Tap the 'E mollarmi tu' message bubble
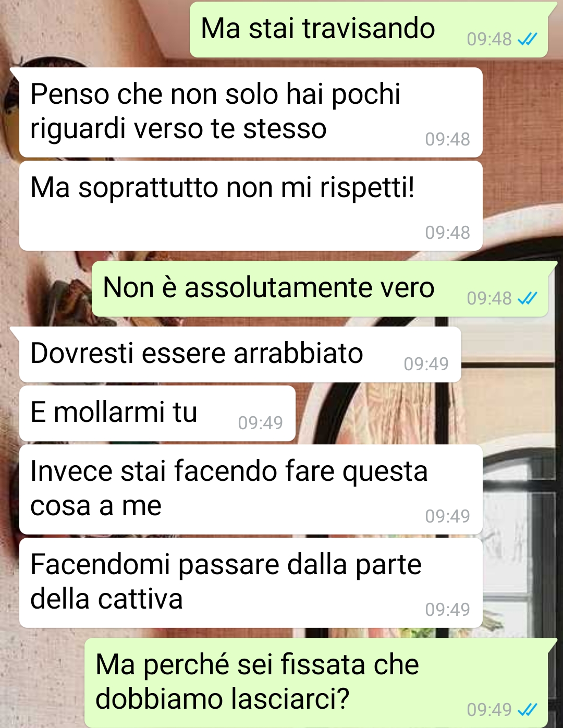 (x=157, y=414)
